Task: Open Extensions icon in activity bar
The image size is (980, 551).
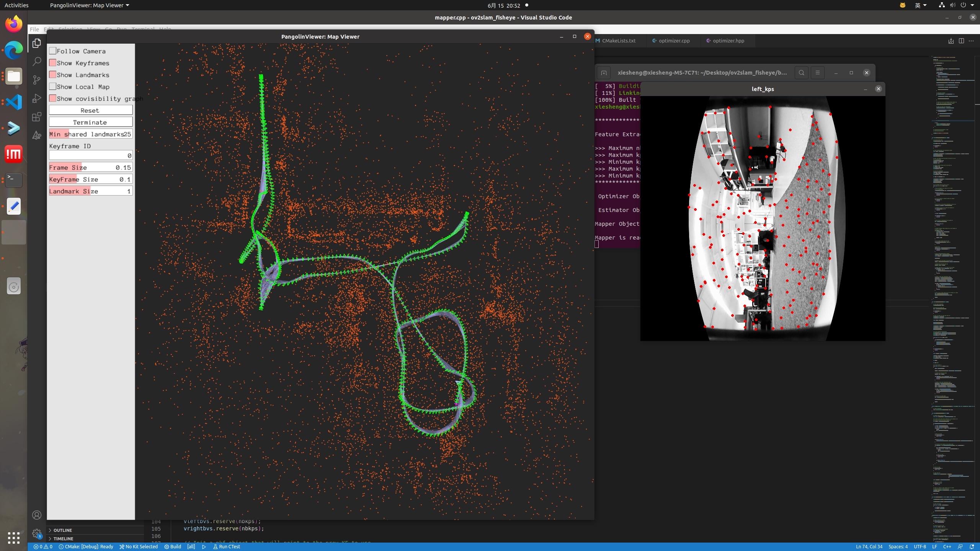Action: coord(37,117)
